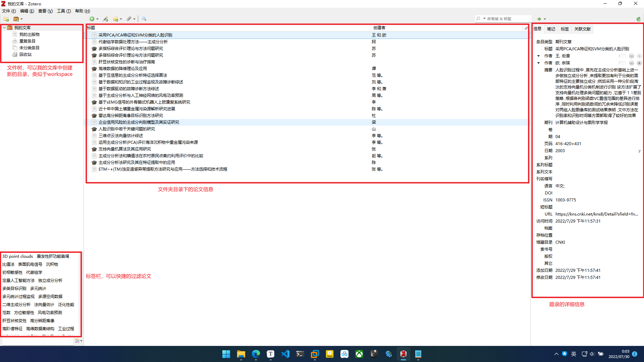Open the 工具 menu
This screenshot has width=644, height=362.
[64, 11]
